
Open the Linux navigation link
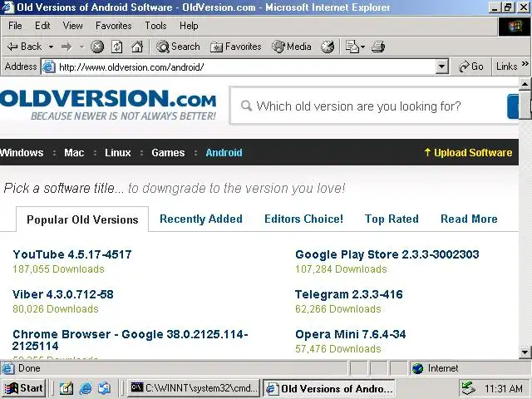(117, 153)
